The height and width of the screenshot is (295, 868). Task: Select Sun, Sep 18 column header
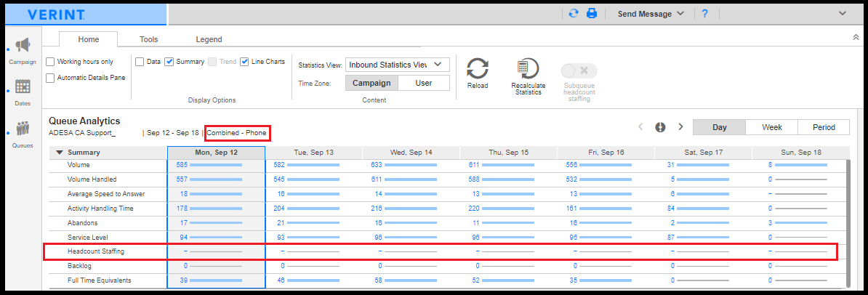click(801, 152)
